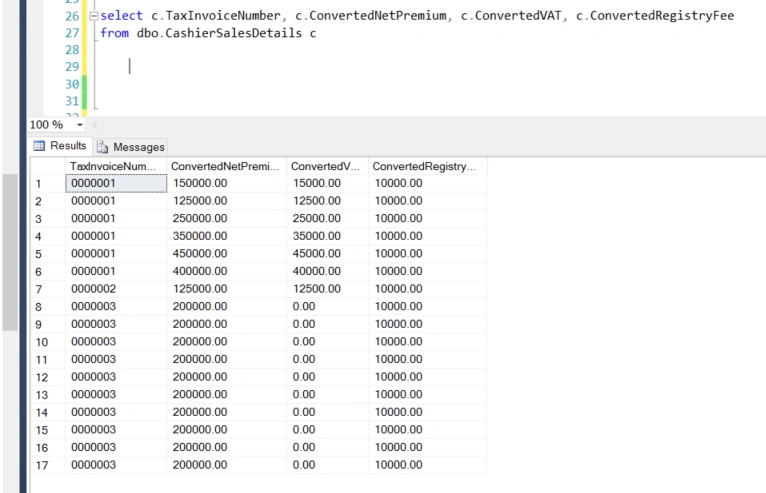The image size is (766, 493).
Task: Switch to the Messages tab
Action: [x=130, y=147]
